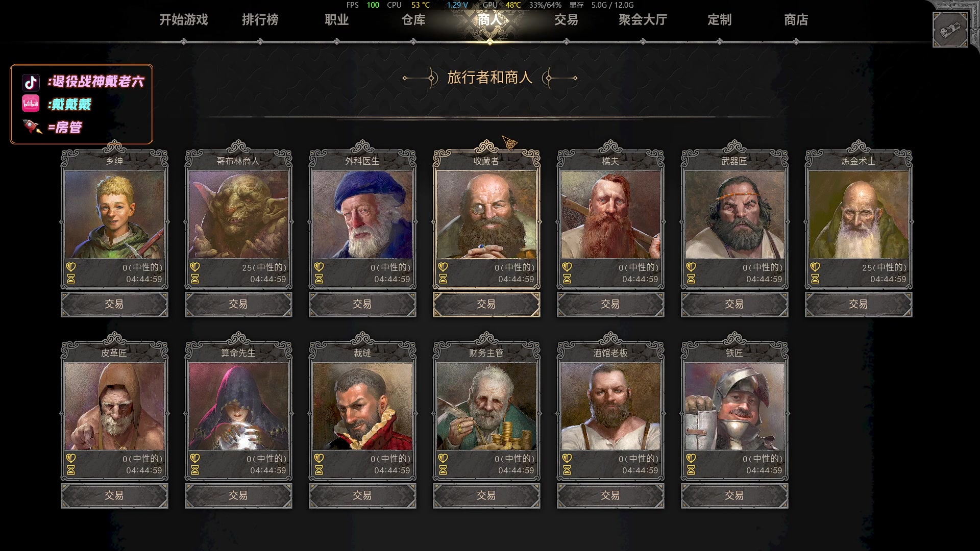Open the 聚会大厅 tab
Viewport: 980px width, 551px height.
pos(643,20)
